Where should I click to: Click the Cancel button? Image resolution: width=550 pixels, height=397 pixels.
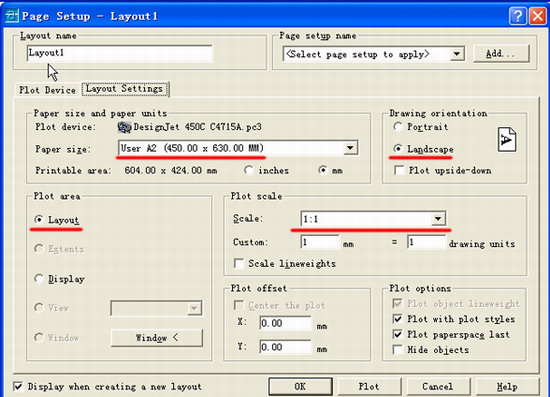(438, 386)
